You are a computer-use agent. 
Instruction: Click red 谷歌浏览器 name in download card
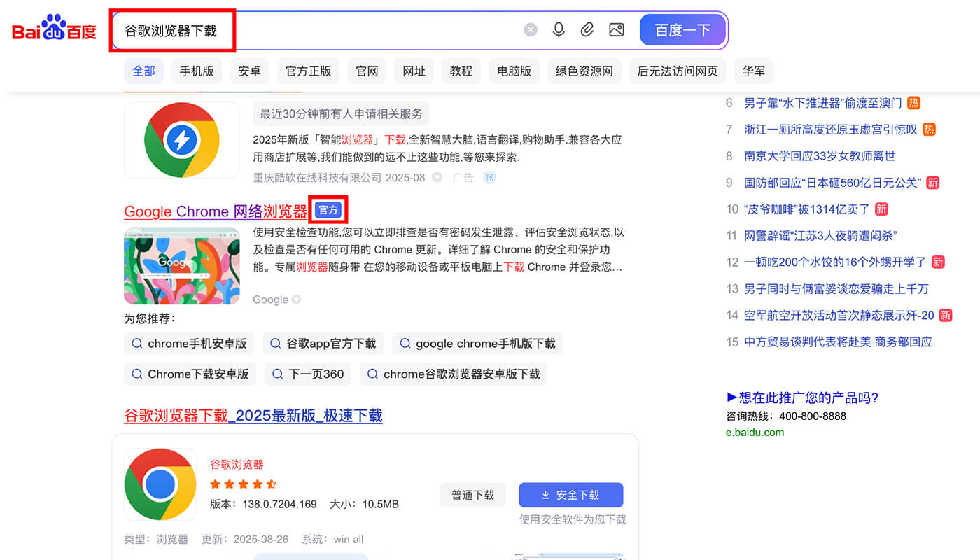click(x=237, y=465)
